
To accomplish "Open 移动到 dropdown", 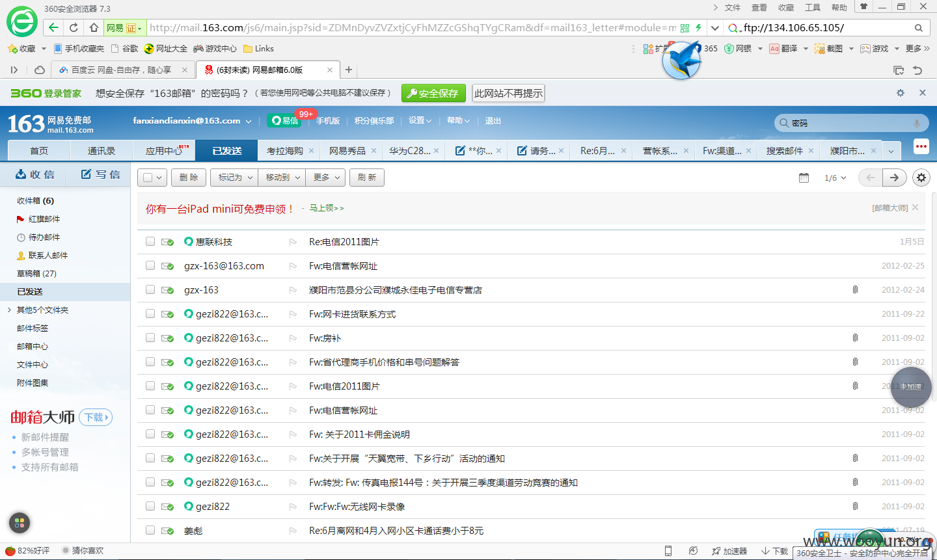I will (x=282, y=178).
